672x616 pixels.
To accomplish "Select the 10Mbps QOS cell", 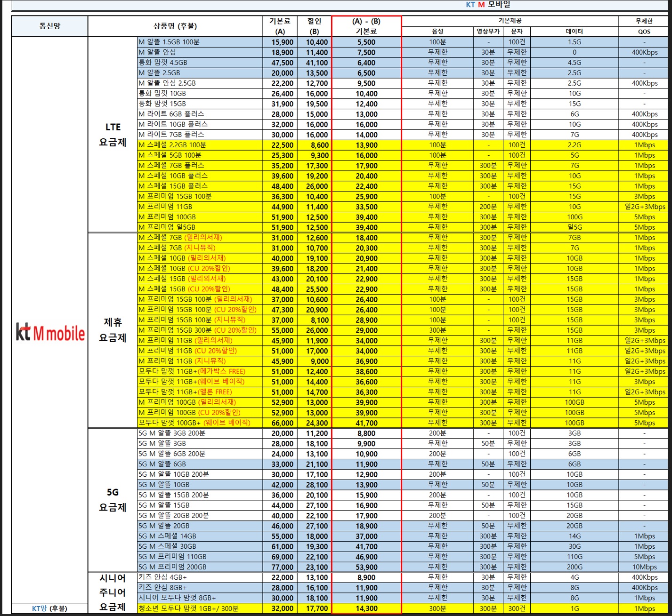I will [x=644, y=567].
